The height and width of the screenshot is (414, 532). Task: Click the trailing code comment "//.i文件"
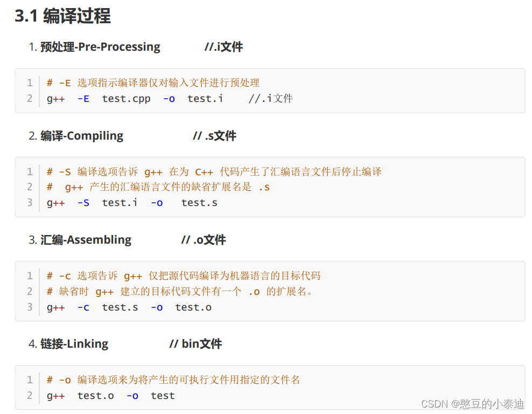270,99
